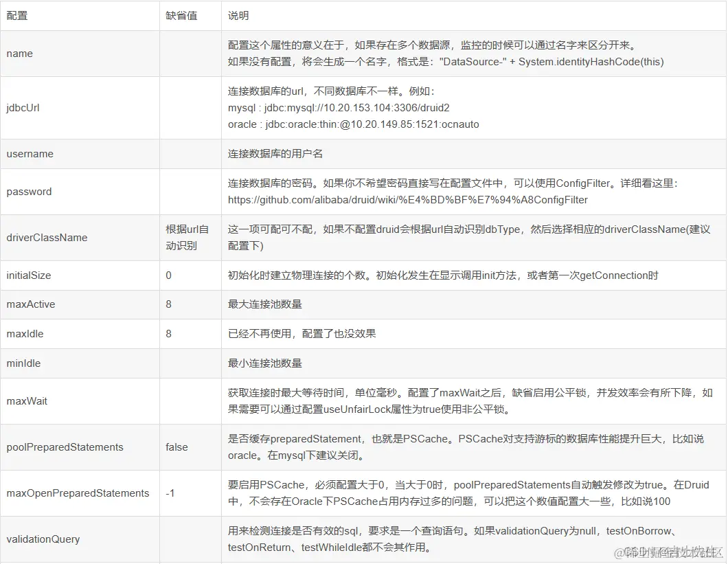Select the 'validationQuery' config cell
This screenshot has width=728, height=564.
tap(80, 539)
